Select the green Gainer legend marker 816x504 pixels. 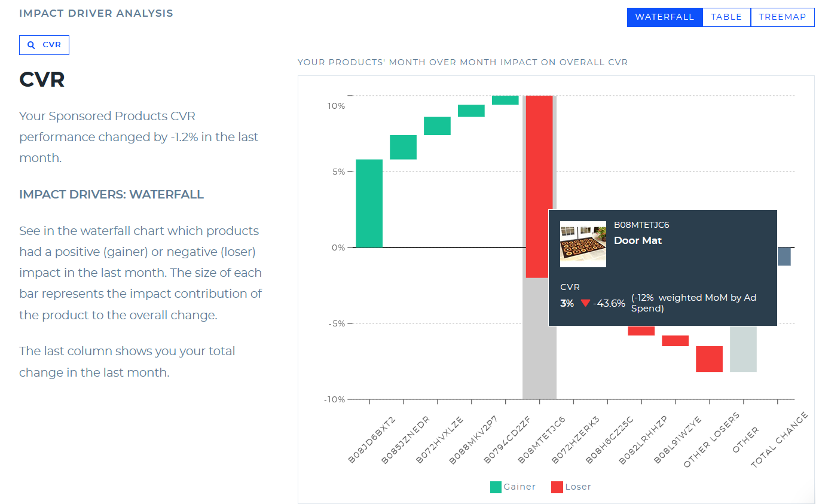pyautogui.click(x=494, y=487)
